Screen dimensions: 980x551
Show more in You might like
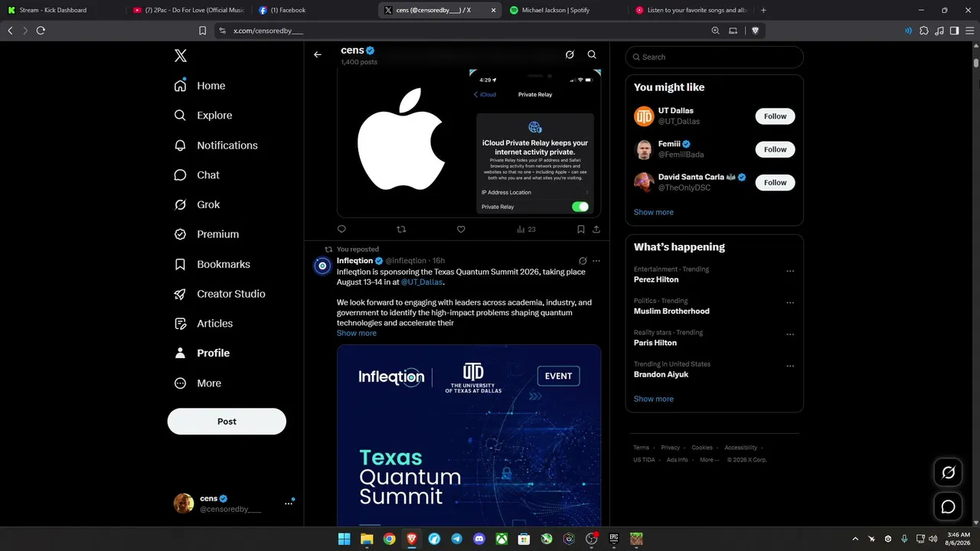[x=654, y=212]
